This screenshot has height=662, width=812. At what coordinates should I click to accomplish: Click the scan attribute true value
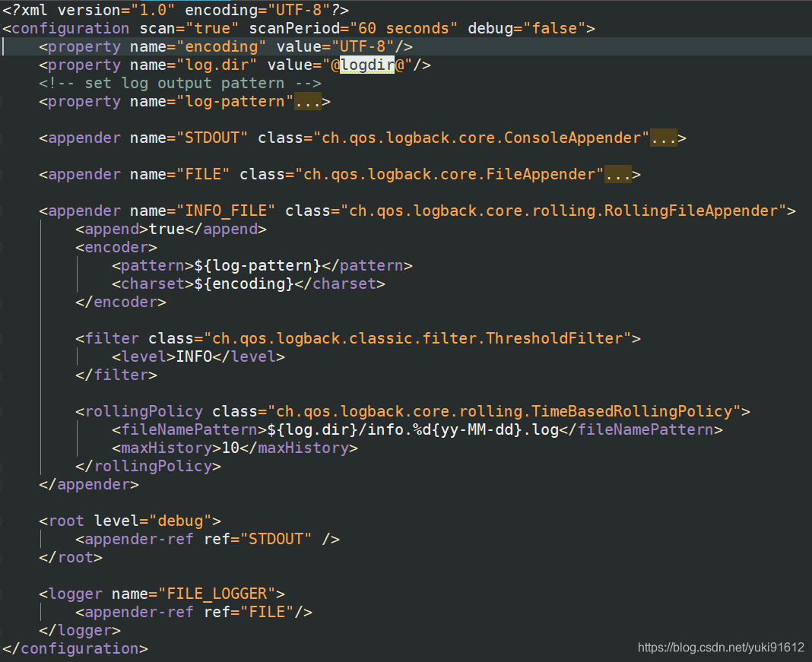pyautogui.click(x=212, y=28)
